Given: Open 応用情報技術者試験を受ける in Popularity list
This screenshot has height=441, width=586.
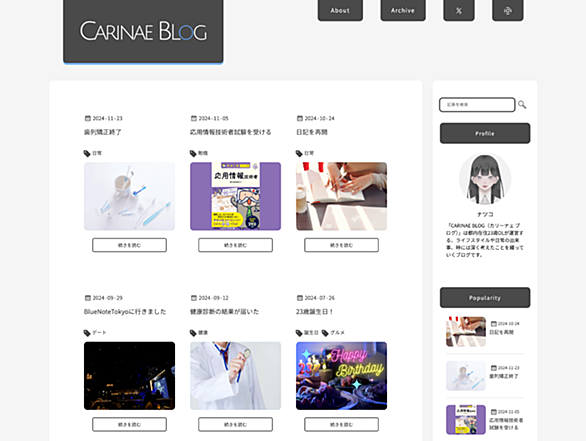Looking at the screenshot, I should click(506, 424).
